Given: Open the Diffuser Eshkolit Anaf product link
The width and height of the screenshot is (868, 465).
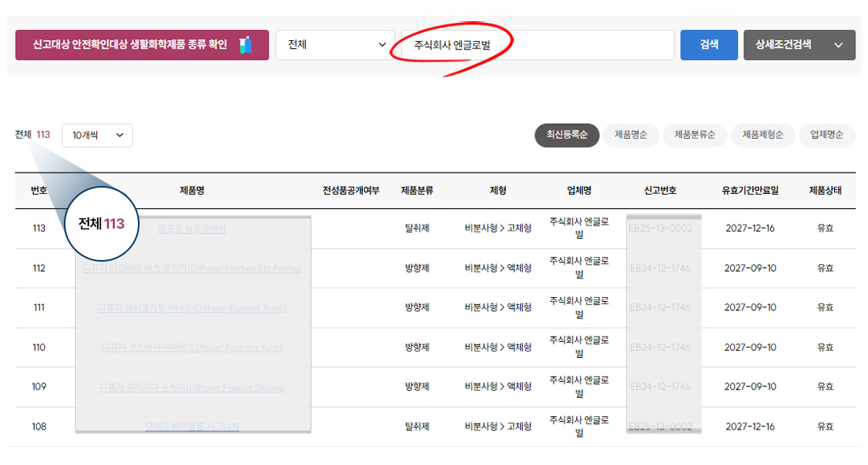Looking at the screenshot, I should pos(192,307).
